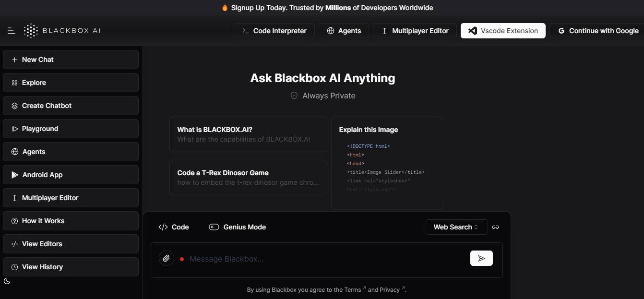Click the Android App sidebar icon
Screen dimensions: 644x299
[13, 175]
